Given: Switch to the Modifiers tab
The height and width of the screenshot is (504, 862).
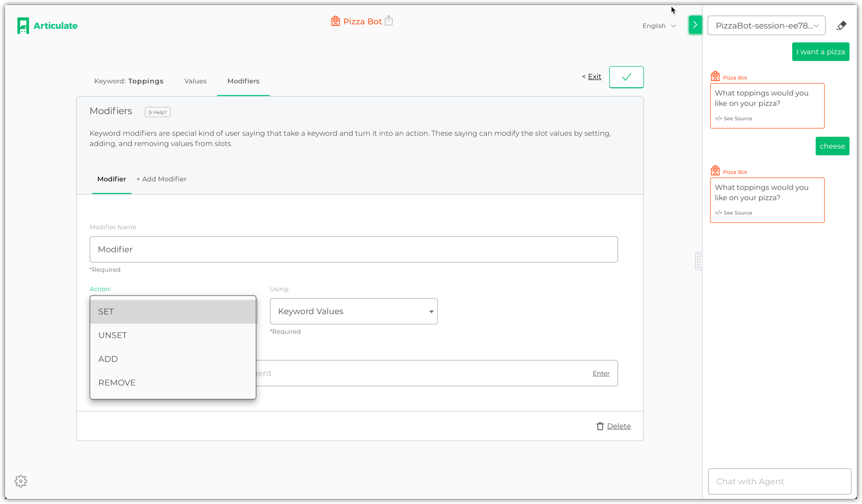Looking at the screenshot, I should [243, 81].
